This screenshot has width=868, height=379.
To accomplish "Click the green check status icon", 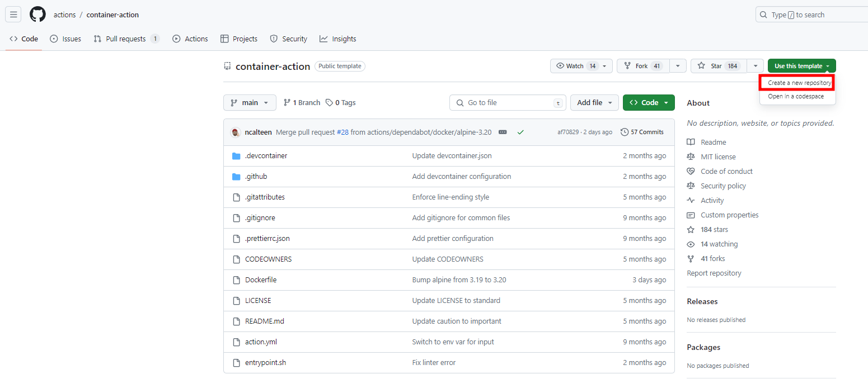I will tap(520, 132).
